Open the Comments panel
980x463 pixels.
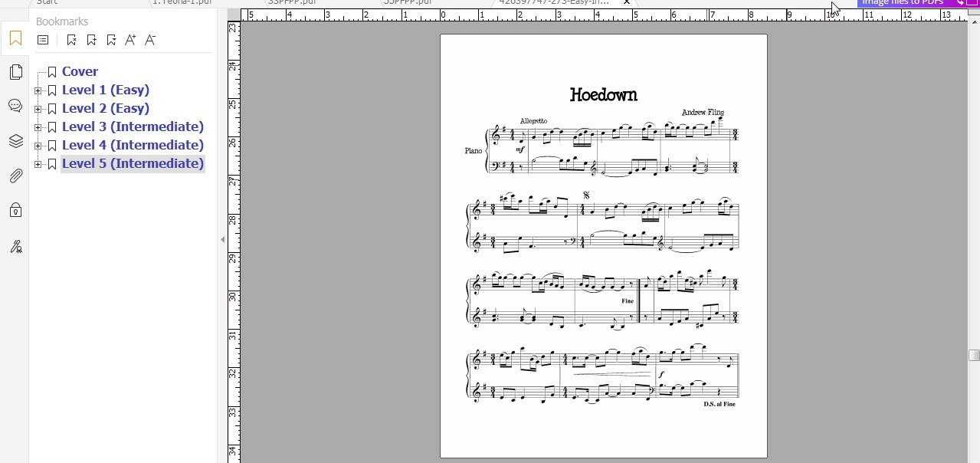15,106
